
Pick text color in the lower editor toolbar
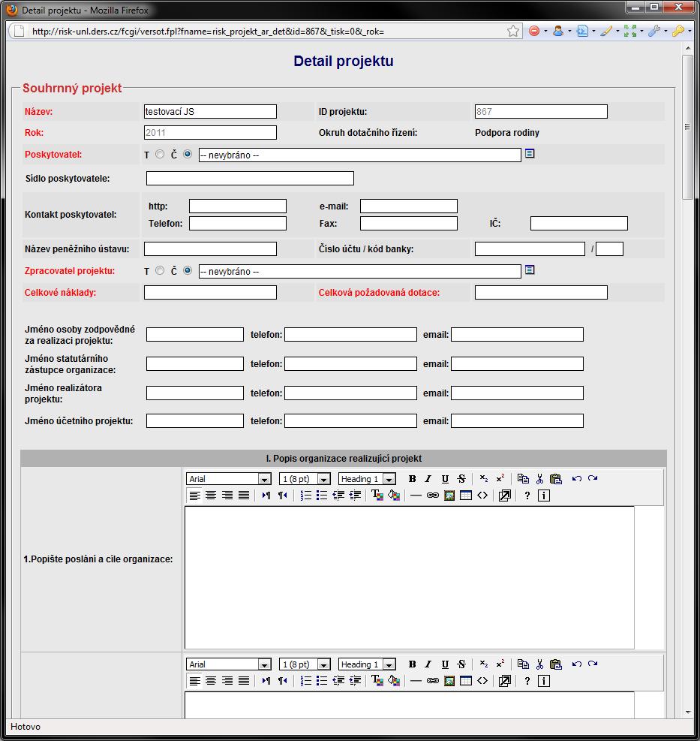click(x=377, y=680)
